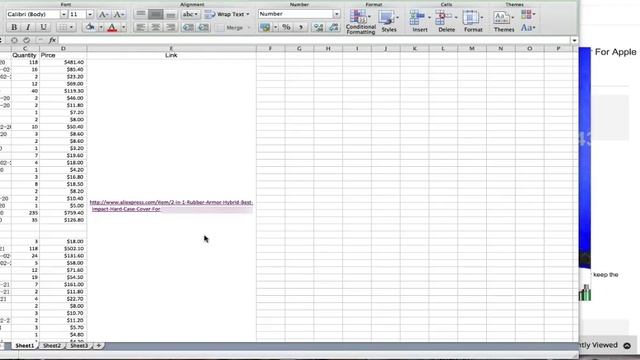The height and width of the screenshot is (360, 640).
Task: Apply fill color with the paint bucket icon
Action: pyautogui.click(x=90, y=27)
